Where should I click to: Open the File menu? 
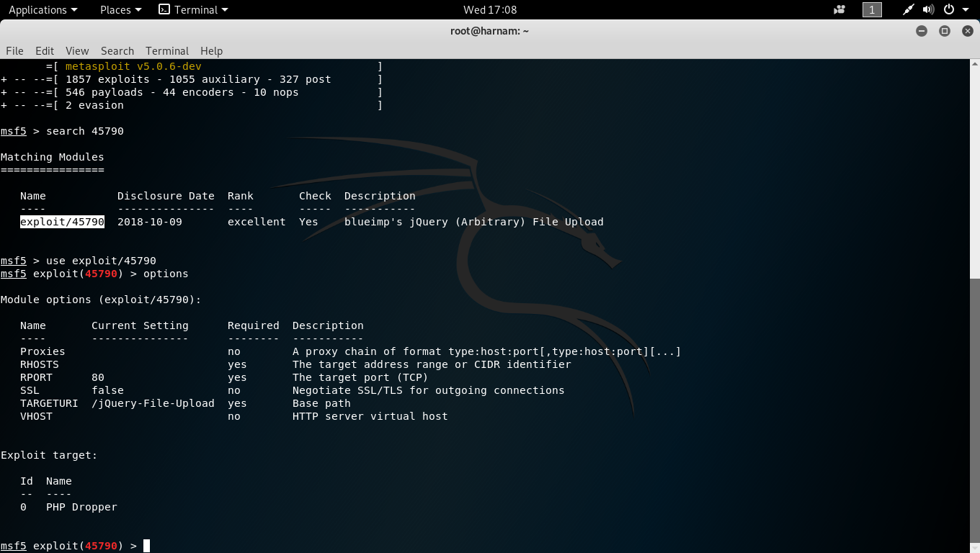click(x=14, y=51)
